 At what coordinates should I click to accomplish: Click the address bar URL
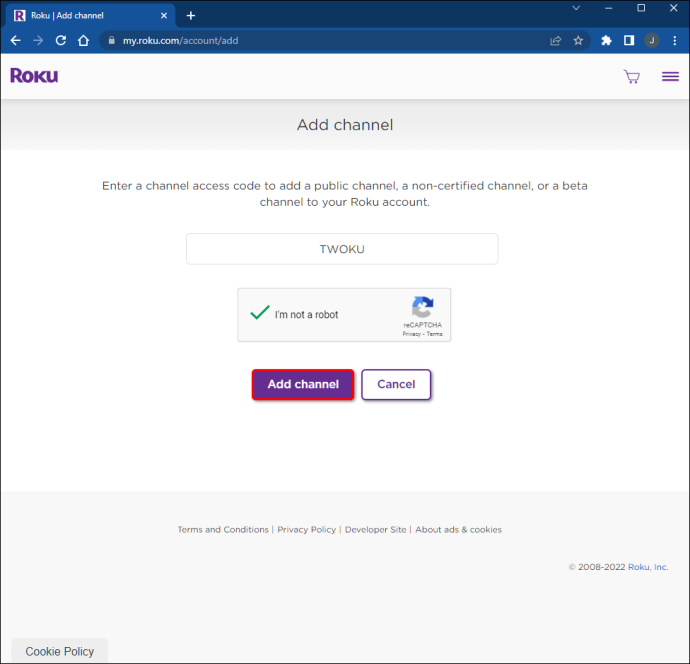(180, 40)
